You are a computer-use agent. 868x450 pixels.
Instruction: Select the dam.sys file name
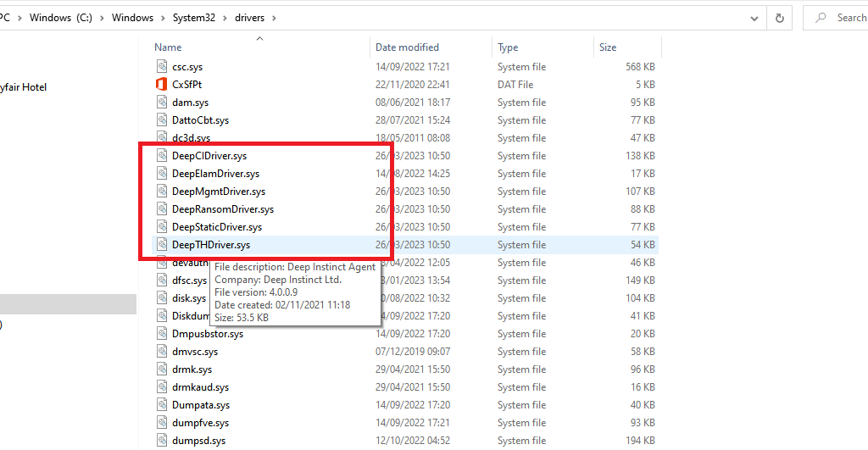(190, 103)
